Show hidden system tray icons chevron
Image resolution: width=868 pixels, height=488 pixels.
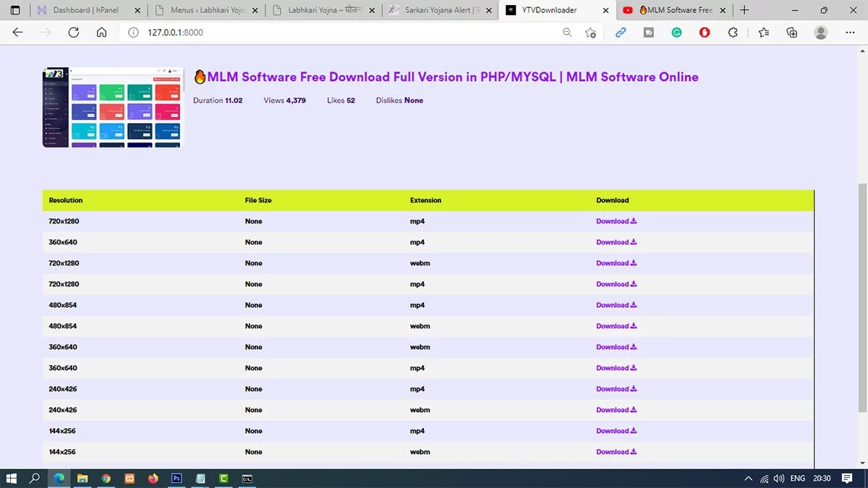[748, 479]
